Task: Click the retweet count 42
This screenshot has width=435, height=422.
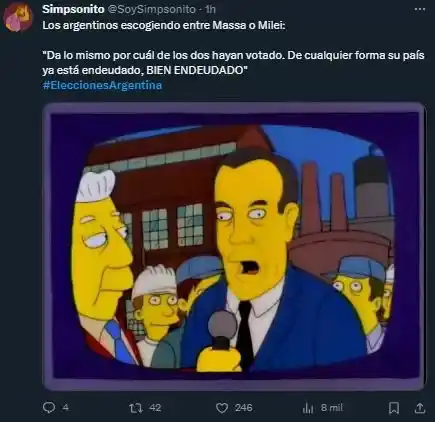Action: pyautogui.click(x=155, y=408)
